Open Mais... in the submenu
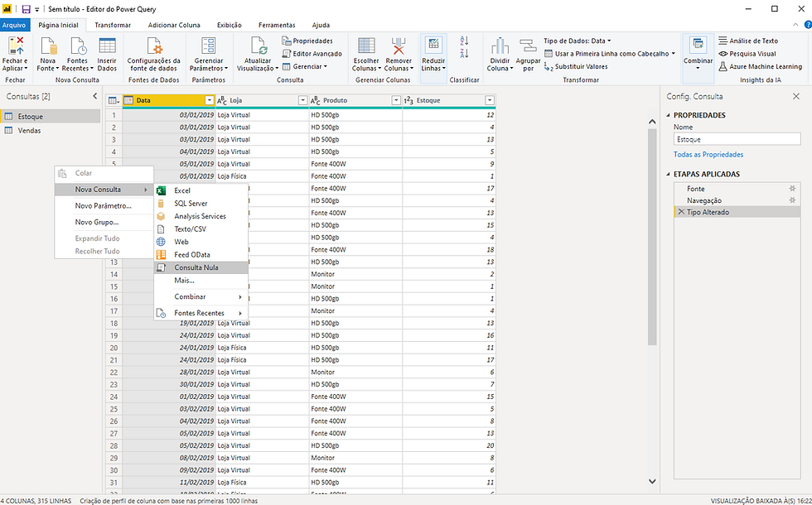The image size is (812, 505). pos(201,281)
